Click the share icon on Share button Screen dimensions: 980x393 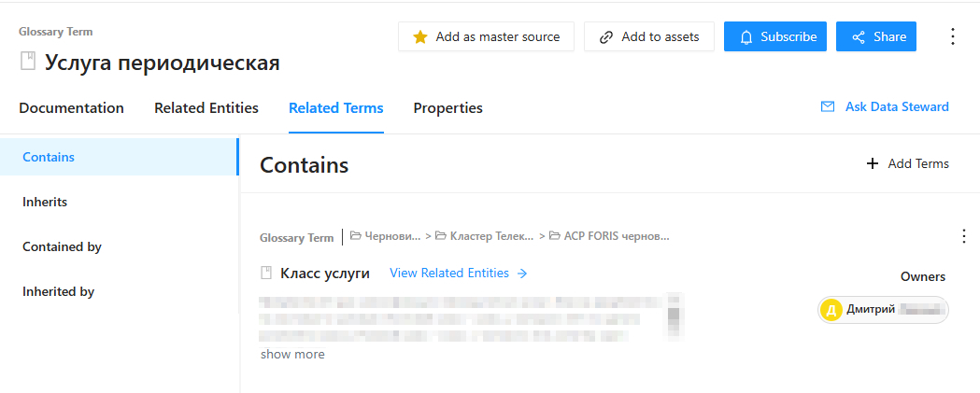point(858,37)
